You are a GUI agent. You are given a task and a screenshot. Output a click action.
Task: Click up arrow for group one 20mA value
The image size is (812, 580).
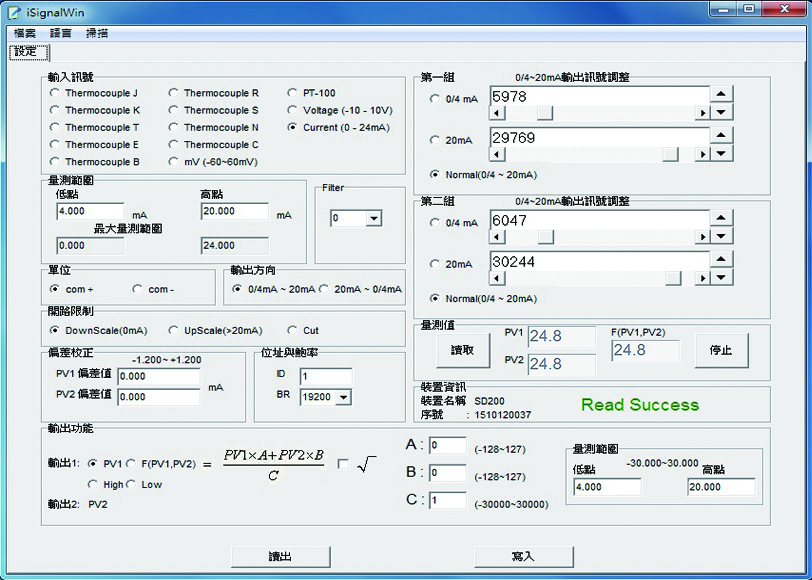tap(721, 135)
